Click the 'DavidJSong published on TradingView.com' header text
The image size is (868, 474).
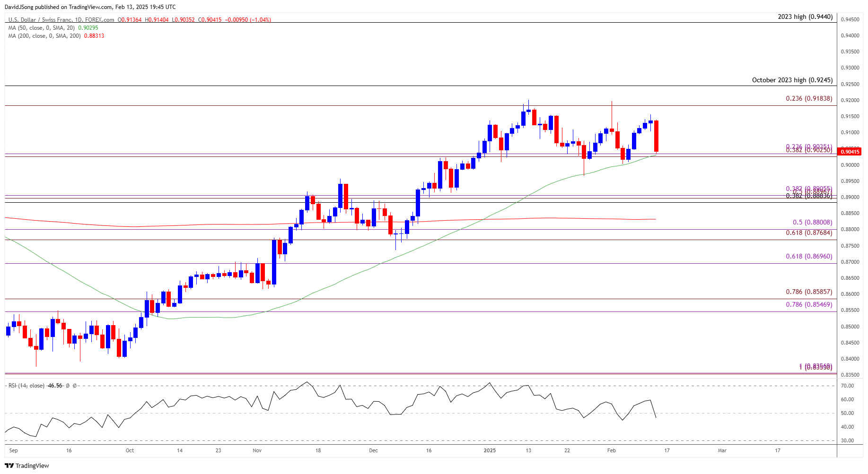point(59,7)
